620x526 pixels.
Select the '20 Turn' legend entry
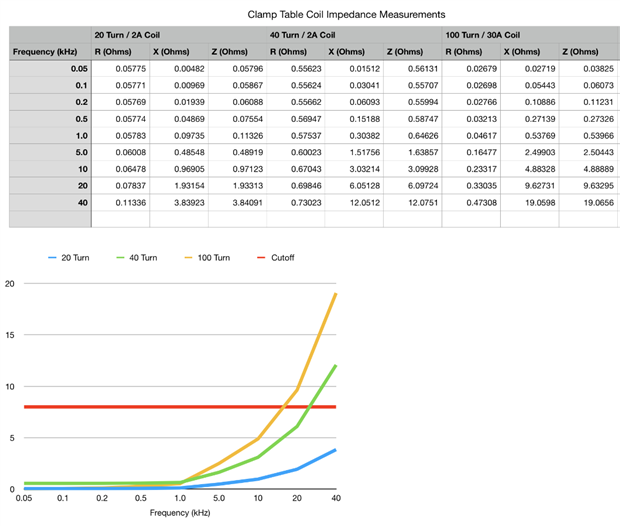(x=69, y=258)
